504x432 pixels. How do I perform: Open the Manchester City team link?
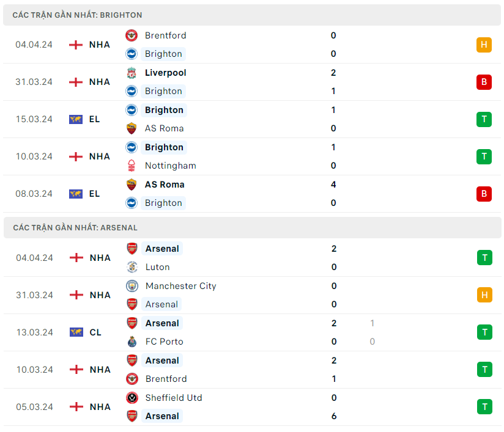pos(180,286)
